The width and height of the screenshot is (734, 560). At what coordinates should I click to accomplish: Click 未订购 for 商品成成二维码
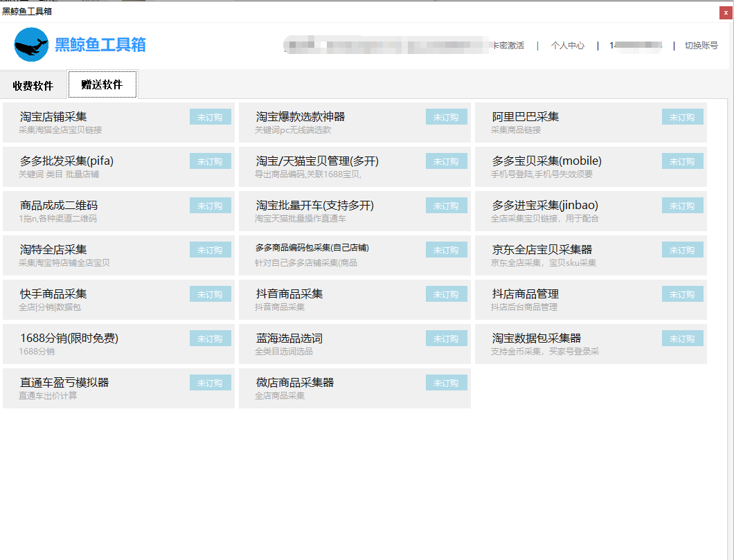(211, 206)
